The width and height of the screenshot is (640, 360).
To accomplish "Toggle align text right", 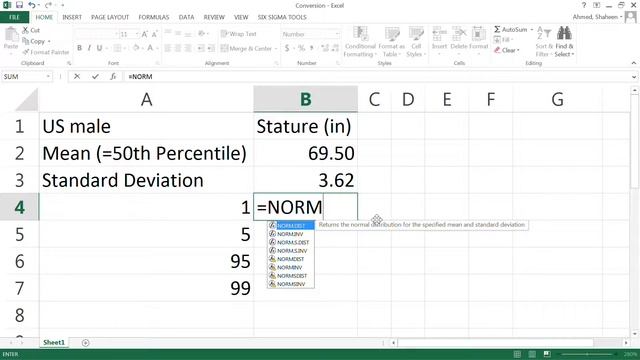I will point(188,48).
